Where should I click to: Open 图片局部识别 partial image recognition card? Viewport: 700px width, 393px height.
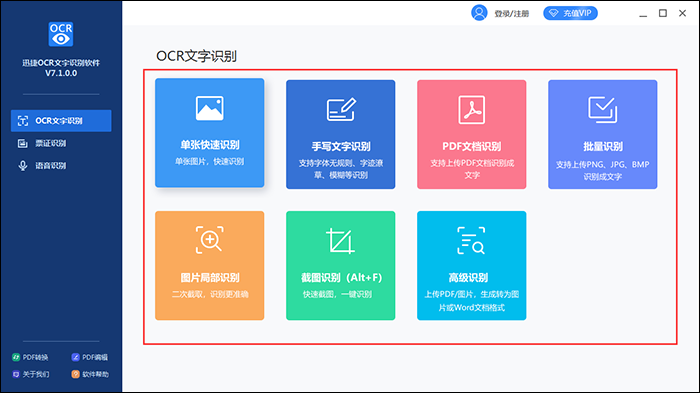pos(209,265)
